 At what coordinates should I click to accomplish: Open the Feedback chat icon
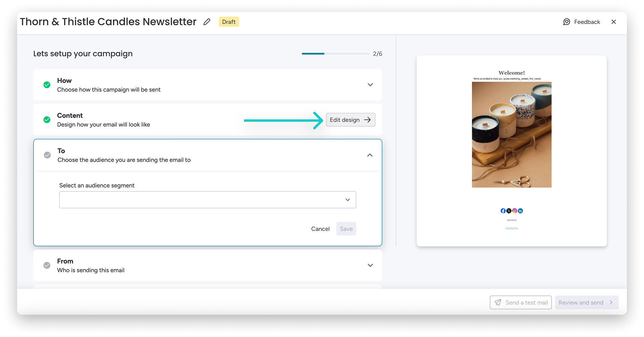point(567,22)
